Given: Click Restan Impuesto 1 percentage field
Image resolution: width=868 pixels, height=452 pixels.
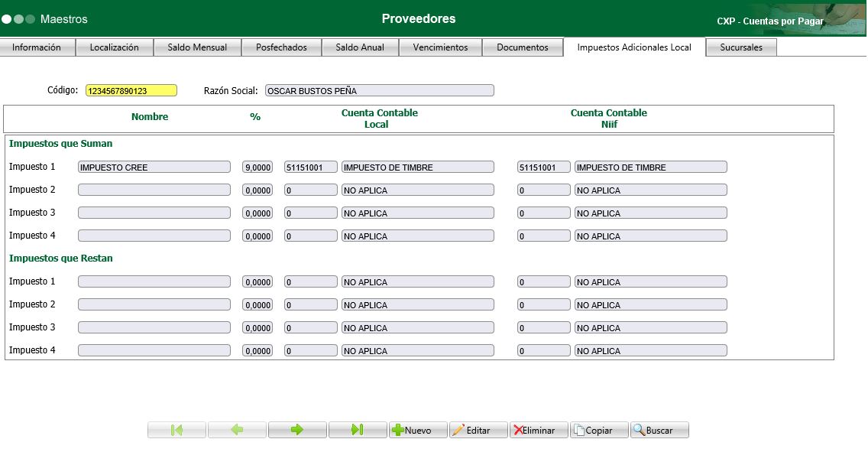Looking at the screenshot, I should [257, 281].
